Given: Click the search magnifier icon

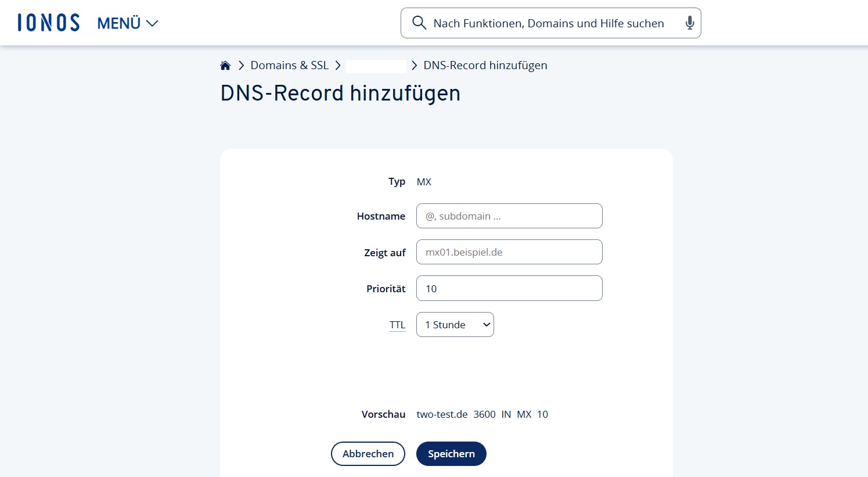Looking at the screenshot, I should (419, 23).
